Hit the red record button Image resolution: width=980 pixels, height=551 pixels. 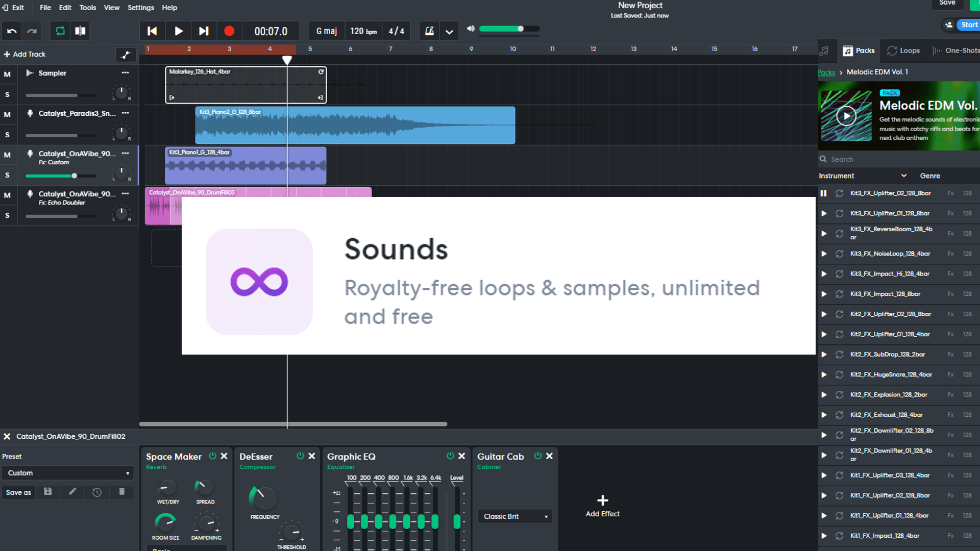tap(229, 31)
